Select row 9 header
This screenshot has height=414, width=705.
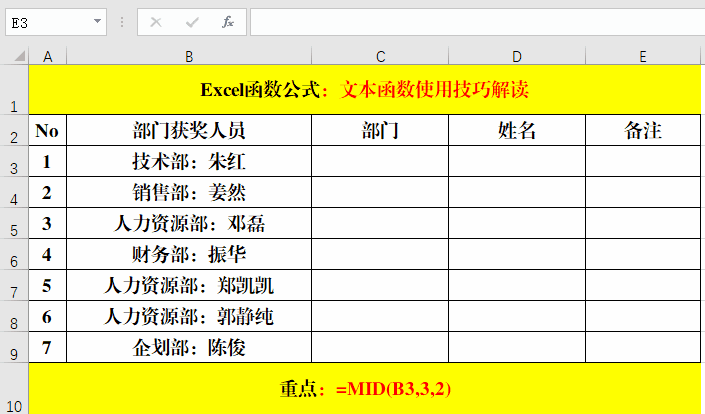[x=14, y=347]
